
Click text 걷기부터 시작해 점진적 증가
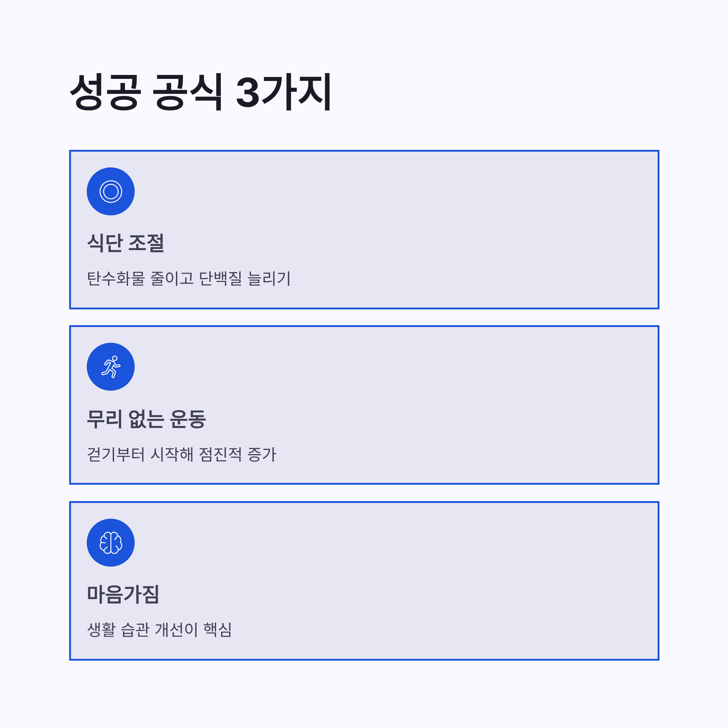tap(181, 454)
